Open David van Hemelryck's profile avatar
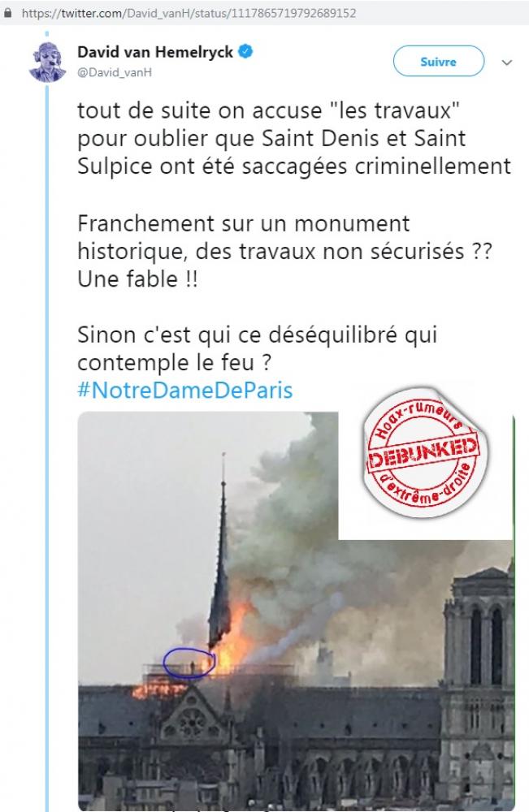The width and height of the screenshot is (529, 812). click(x=47, y=62)
